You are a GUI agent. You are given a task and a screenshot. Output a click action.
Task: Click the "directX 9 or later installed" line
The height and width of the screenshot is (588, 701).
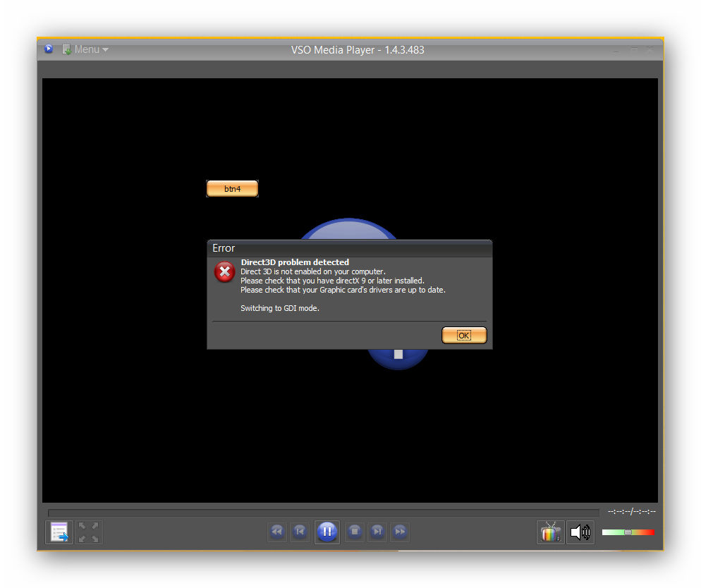click(333, 281)
